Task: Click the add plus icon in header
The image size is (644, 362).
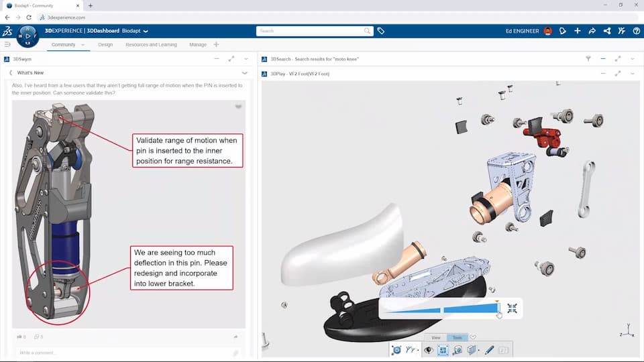Action: [578, 31]
